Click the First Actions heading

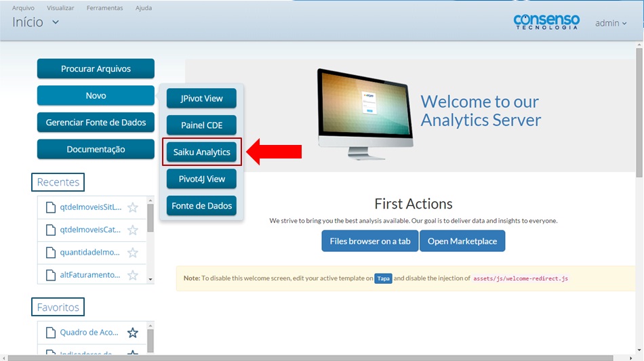point(414,204)
